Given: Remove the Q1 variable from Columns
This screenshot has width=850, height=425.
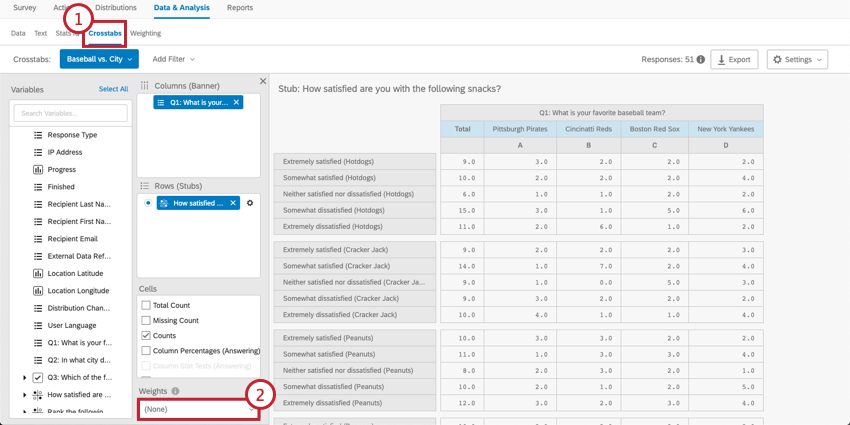Looking at the screenshot, I should click(236, 102).
